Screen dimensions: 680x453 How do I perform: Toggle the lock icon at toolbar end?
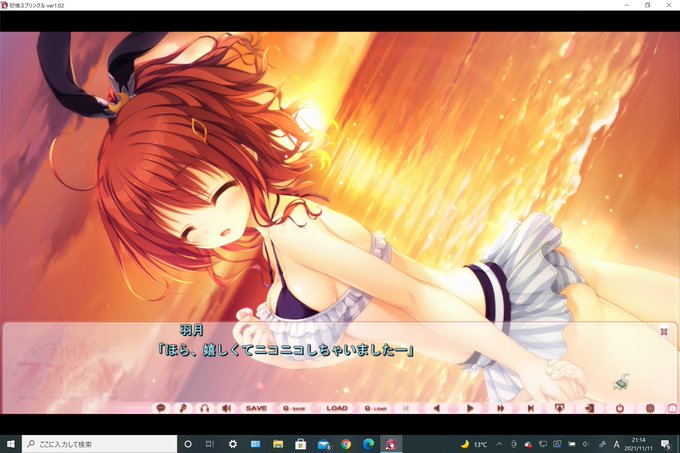[672, 408]
